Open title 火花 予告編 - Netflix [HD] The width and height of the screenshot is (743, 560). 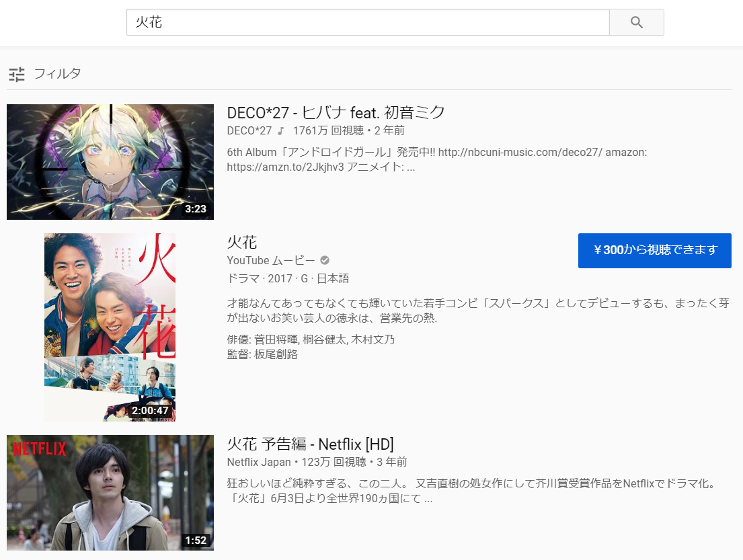[311, 444]
